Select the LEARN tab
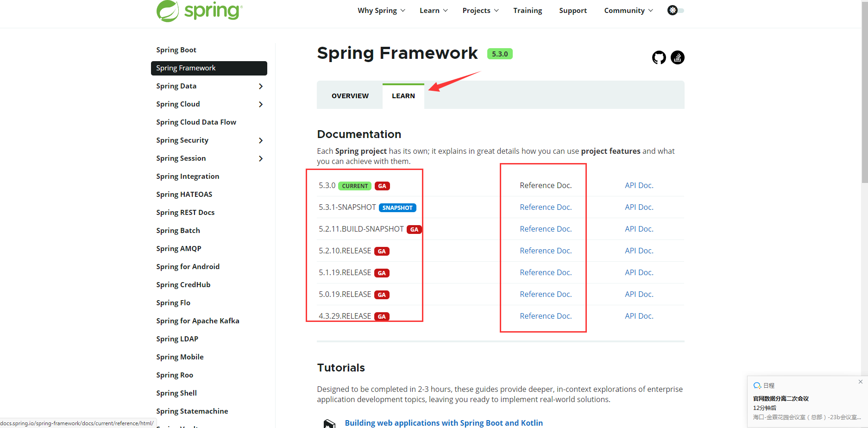 coord(403,96)
